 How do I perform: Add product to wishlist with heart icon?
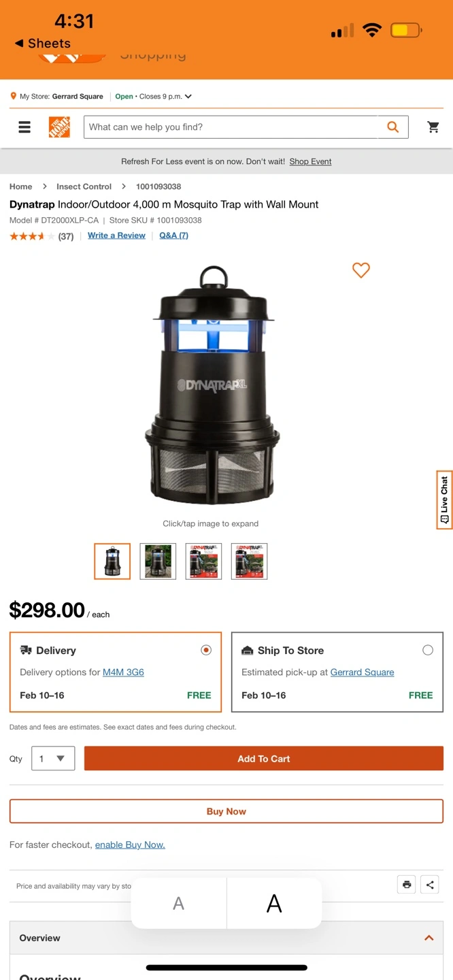click(x=361, y=270)
